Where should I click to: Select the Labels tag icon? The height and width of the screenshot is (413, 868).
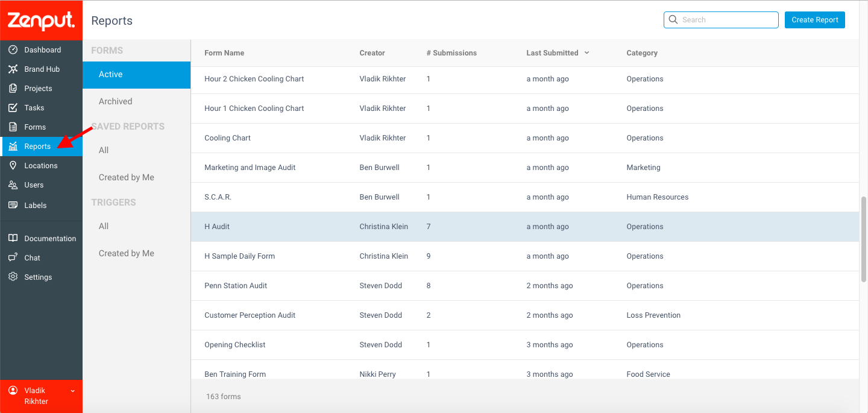pos(13,205)
